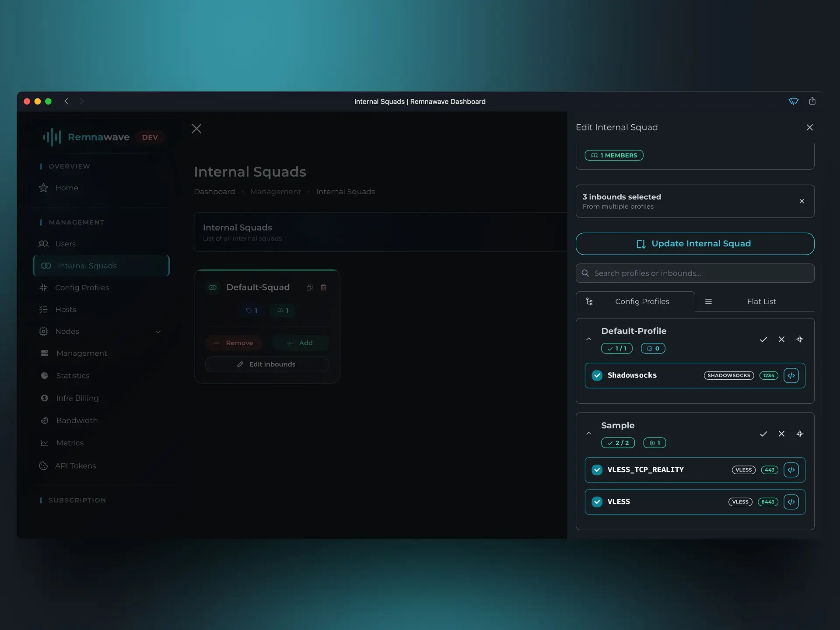
Task: Click the share icon in title bar
Action: (812, 101)
